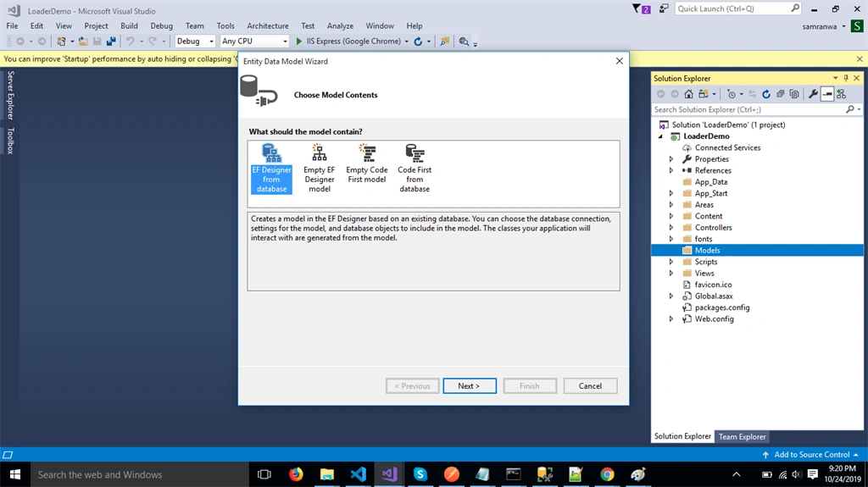
Task: Expand the App_Start folder
Action: 671,193
